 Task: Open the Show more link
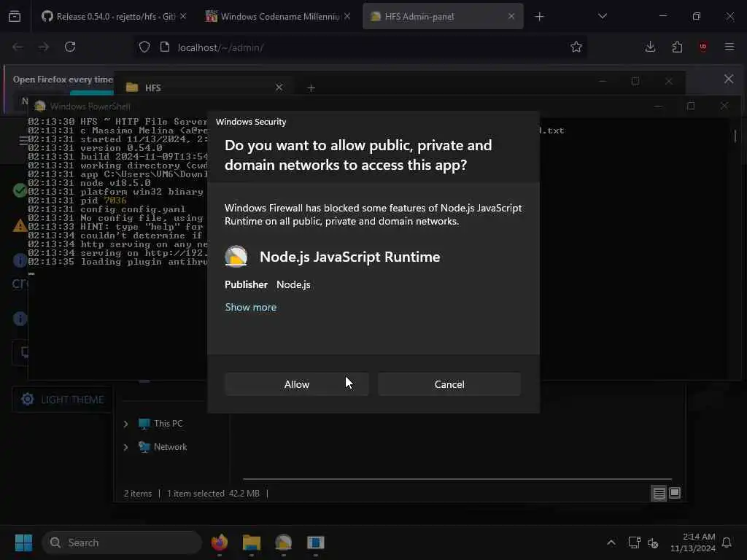pyautogui.click(x=251, y=307)
